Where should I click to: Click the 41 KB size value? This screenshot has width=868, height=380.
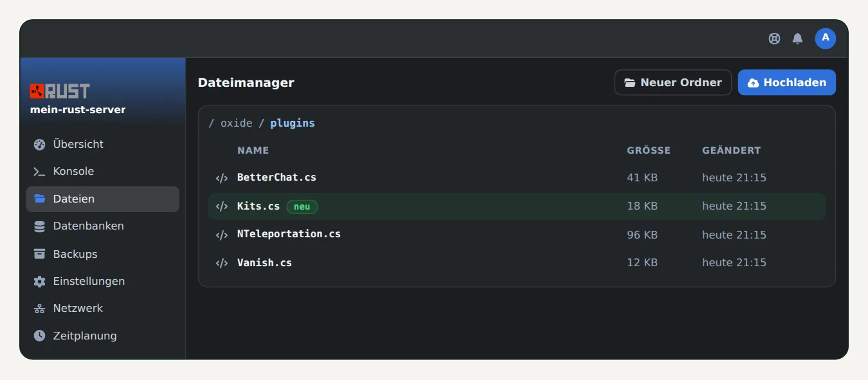642,177
